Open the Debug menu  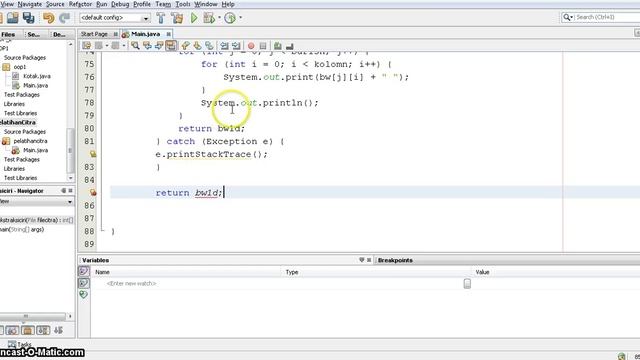pyautogui.click(x=120, y=4)
